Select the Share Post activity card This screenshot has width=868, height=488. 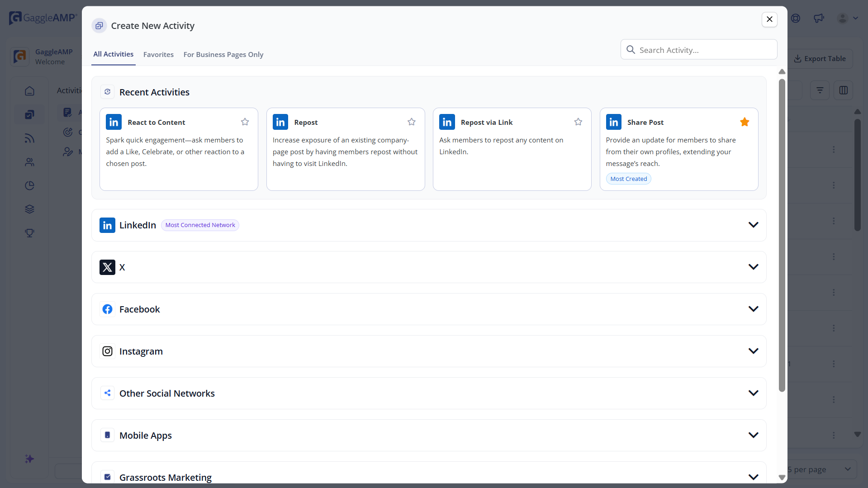click(679, 149)
